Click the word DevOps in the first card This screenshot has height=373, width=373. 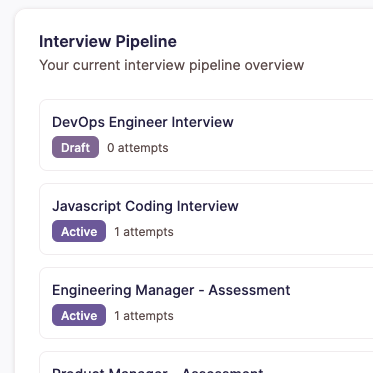point(78,122)
